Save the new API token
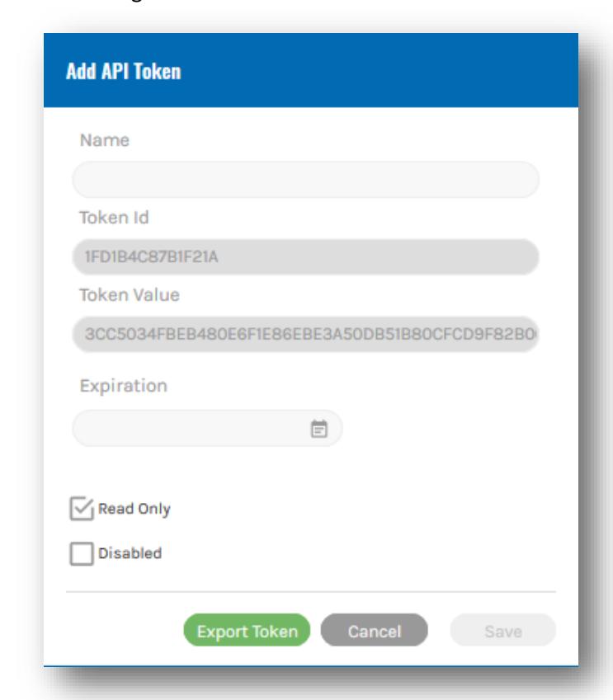Image resolution: width=613 pixels, height=700 pixels. coord(503,630)
